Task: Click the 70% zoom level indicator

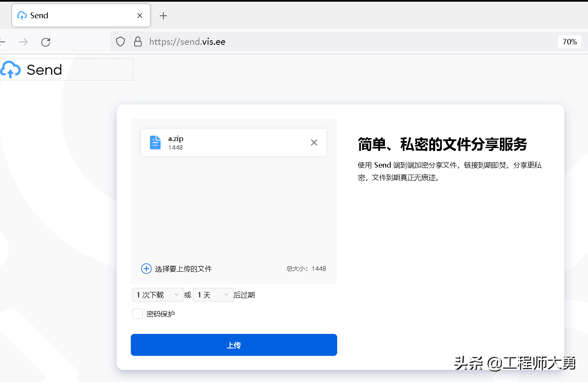Action: click(570, 42)
